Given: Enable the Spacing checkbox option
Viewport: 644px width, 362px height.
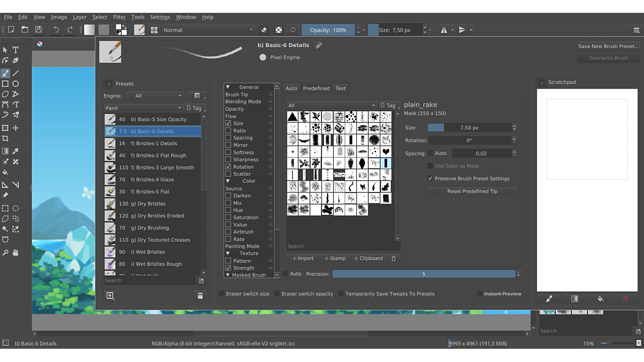Looking at the screenshot, I should point(228,138).
